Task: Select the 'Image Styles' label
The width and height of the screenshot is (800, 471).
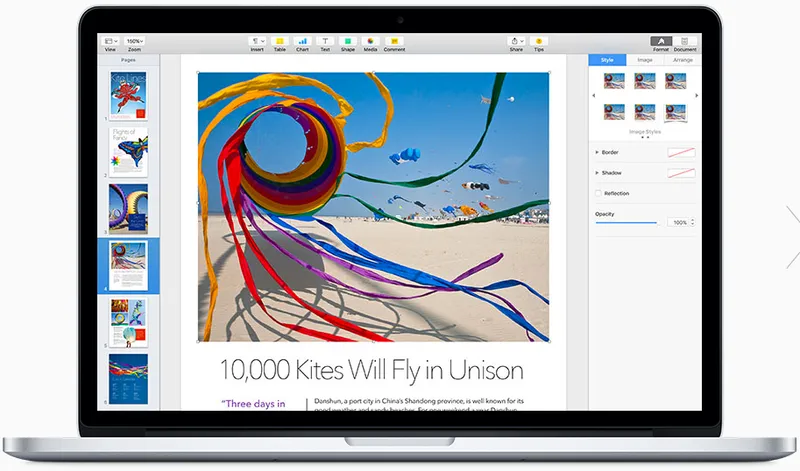Action: (645, 132)
